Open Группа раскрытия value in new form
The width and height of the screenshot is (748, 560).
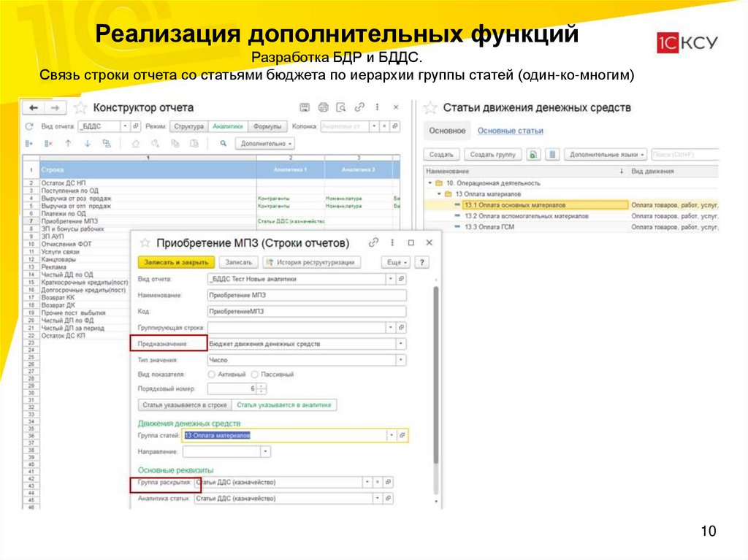tap(388, 483)
